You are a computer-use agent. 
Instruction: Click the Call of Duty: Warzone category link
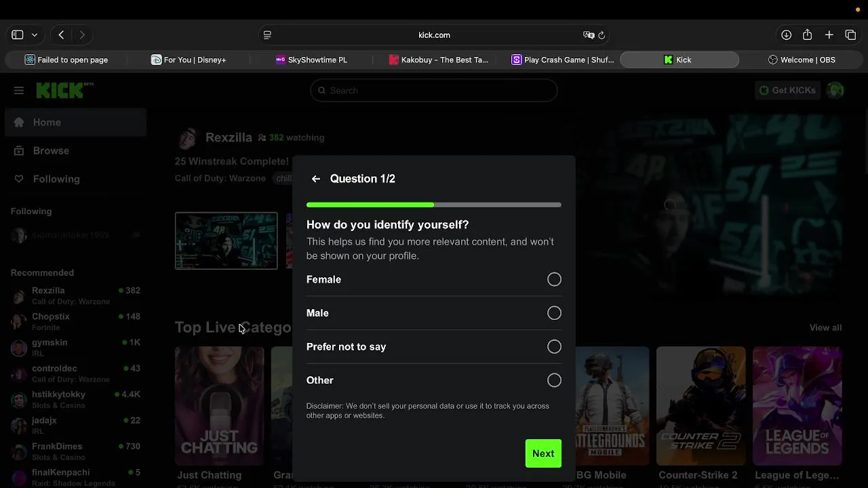click(x=220, y=178)
